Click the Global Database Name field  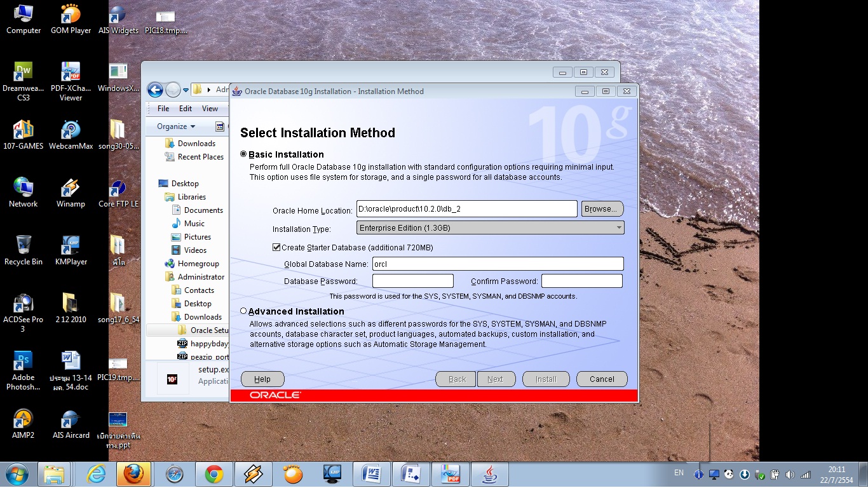tap(498, 264)
